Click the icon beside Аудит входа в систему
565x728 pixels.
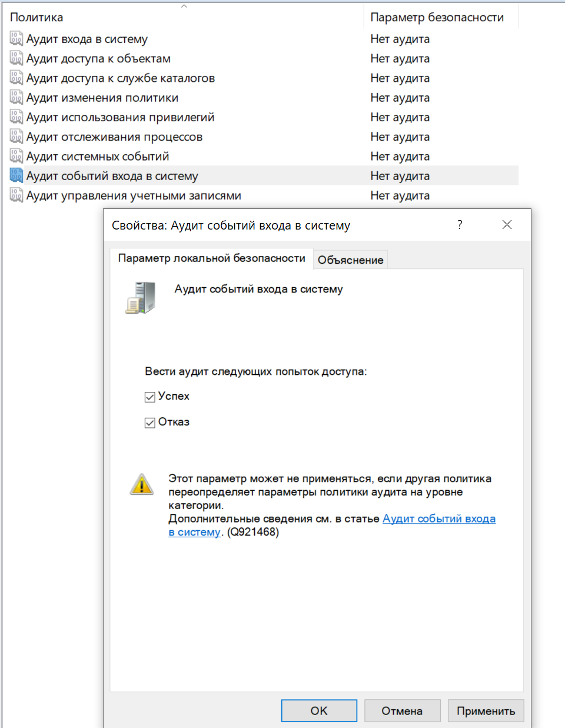pyautogui.click(x=16, y=39)
